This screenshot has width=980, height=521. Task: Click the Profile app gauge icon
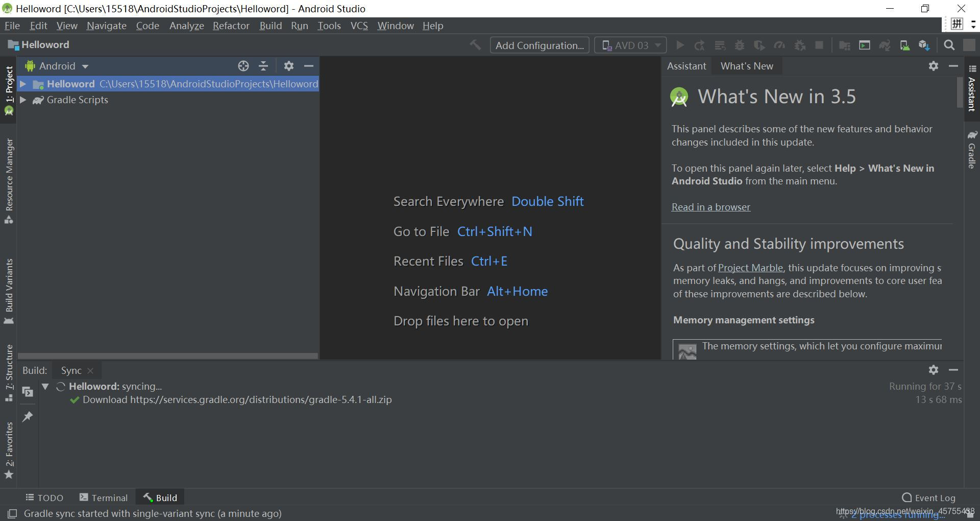[x=779, y=45]
